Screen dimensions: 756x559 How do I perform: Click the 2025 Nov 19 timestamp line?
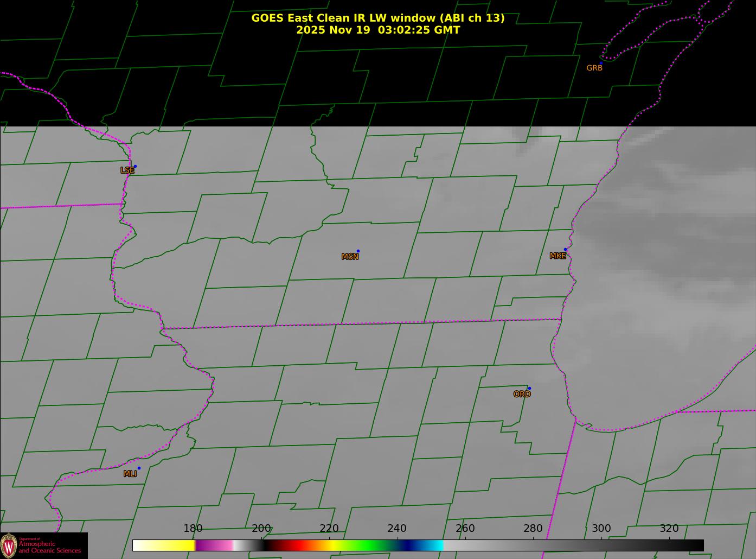pos(377,30)
